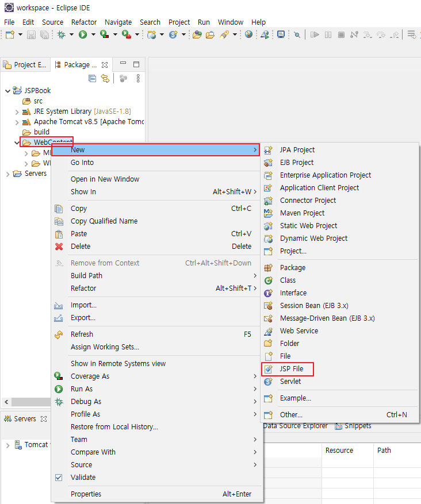421x504 pixels.
Task: Click the Open Web Browser globe icon
Action: (248, 34)
